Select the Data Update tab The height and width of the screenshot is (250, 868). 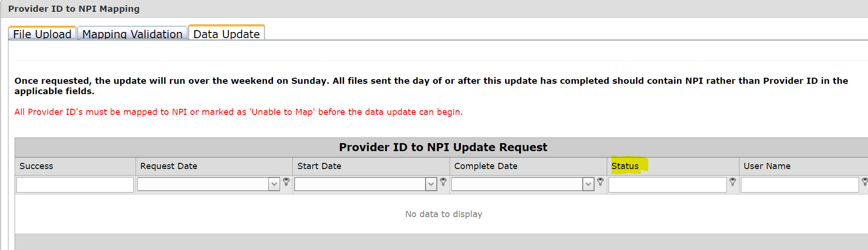pos(226,34)
